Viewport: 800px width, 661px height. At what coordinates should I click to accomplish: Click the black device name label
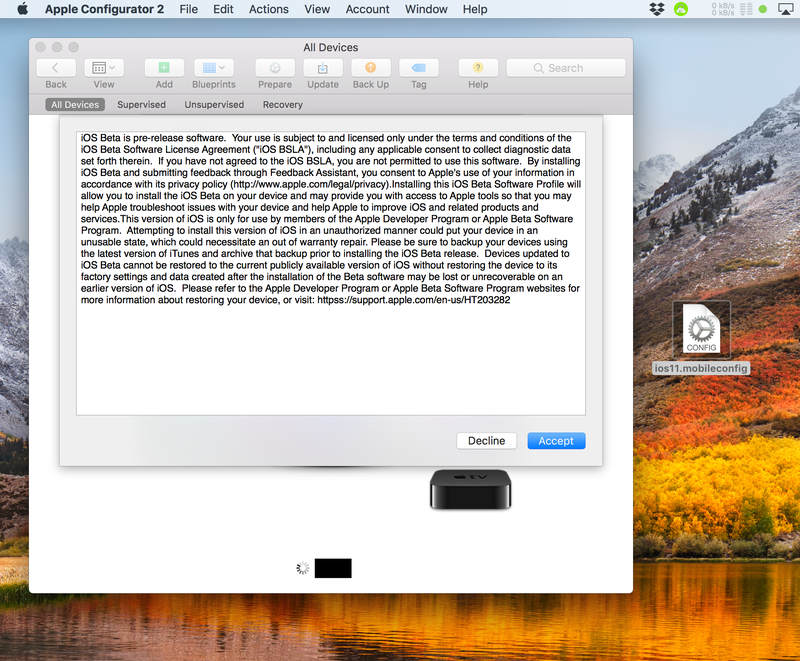pyautogui.click(x=333, y=568)
